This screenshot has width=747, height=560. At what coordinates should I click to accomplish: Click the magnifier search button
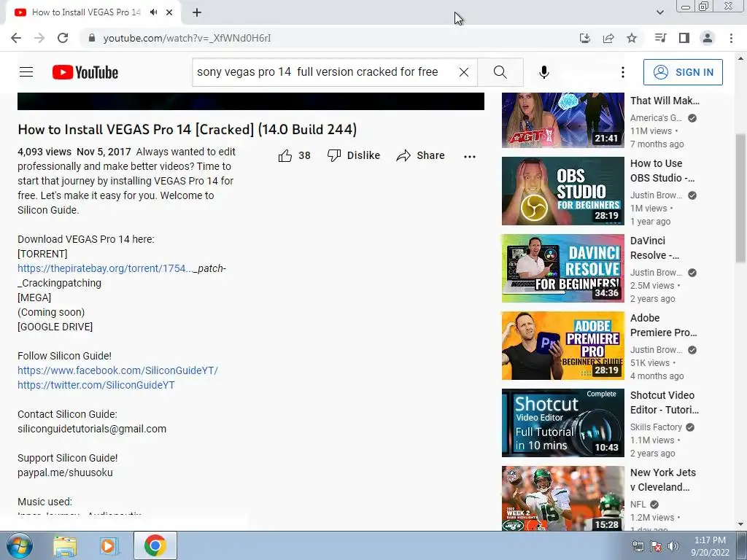pos(500,72)
